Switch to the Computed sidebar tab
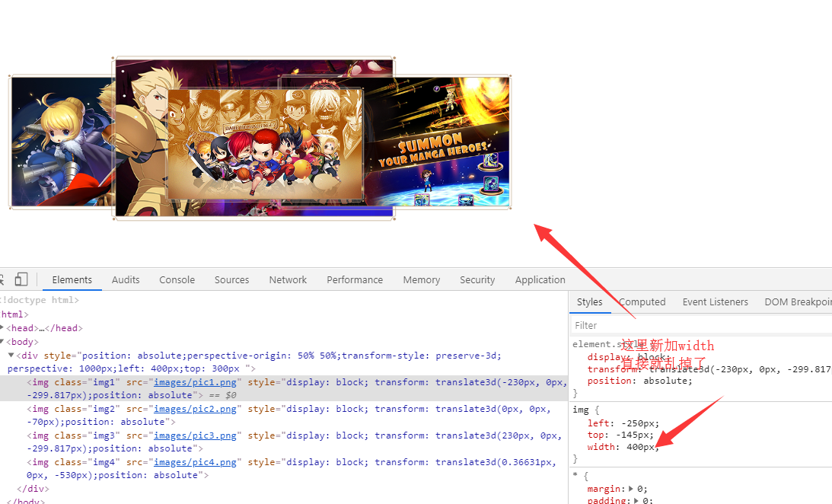This screenshot has height=504, width=832. coord(642,302)
